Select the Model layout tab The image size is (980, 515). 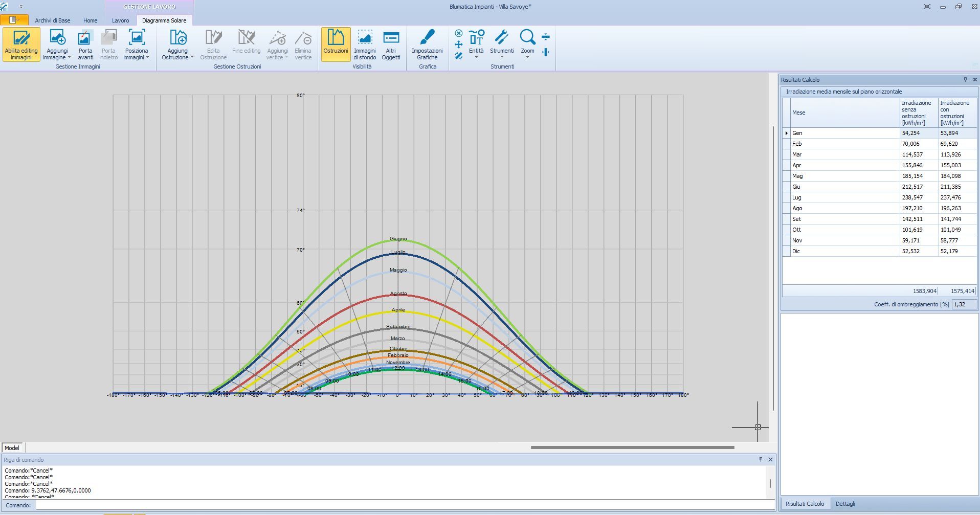click(x=12, y=448)
